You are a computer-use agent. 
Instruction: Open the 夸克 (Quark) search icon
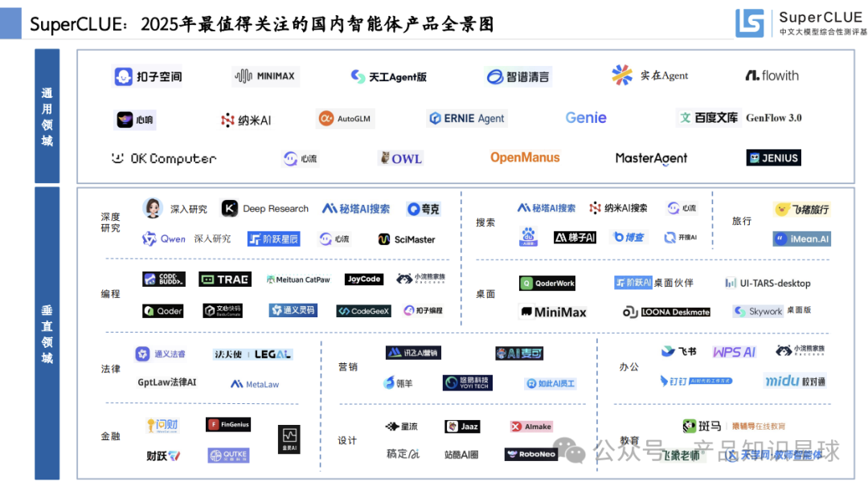pyautogui.click(x=423, y=207)
